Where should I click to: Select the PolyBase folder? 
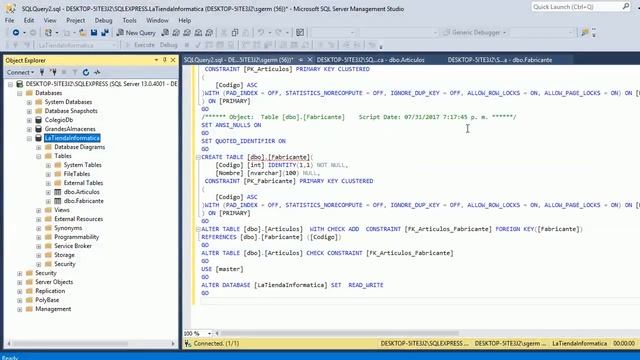[47, 300]
